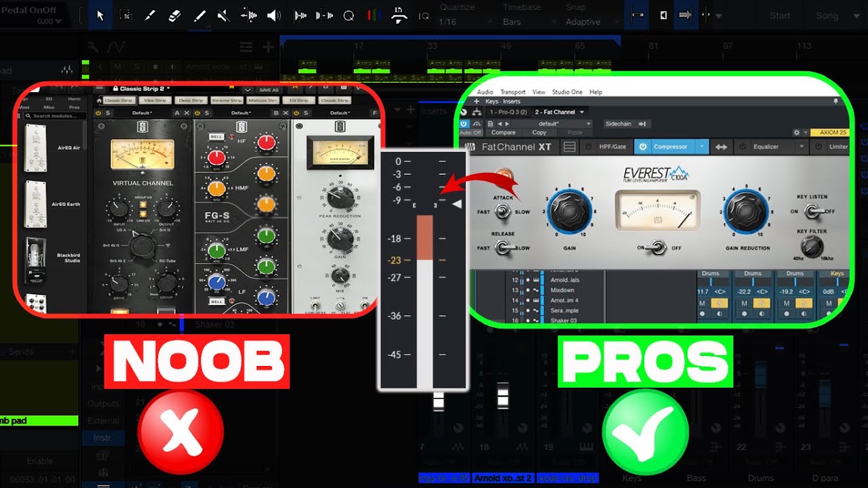868x488 pixels.
Task: Click the Fat Channel layout view icon
Action: (570, 146)
